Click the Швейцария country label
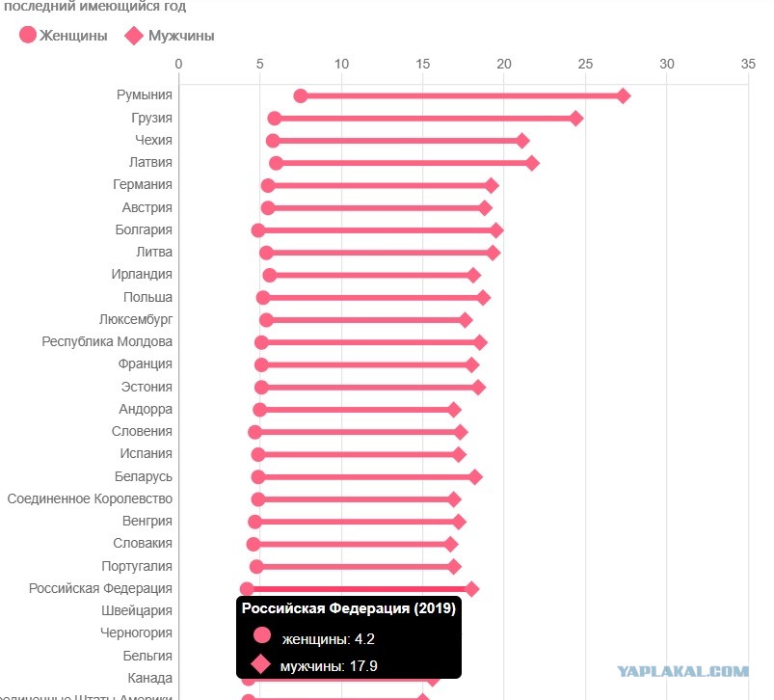Viewport: 774px width, 700px height. tap(137, 610)
